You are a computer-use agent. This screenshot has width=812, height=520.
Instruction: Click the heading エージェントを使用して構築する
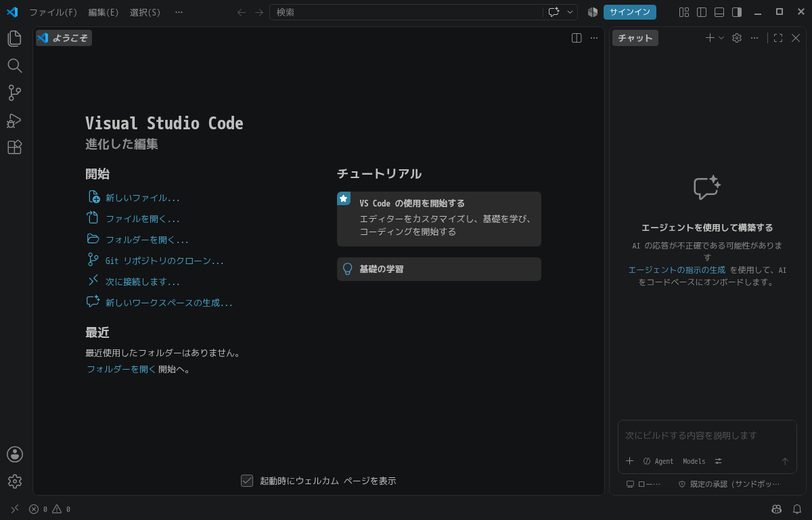pos(707,227)
